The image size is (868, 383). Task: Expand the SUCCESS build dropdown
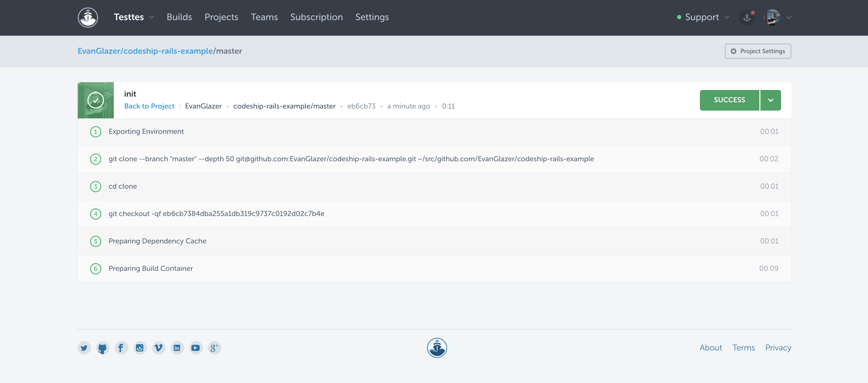coord(770,99)
